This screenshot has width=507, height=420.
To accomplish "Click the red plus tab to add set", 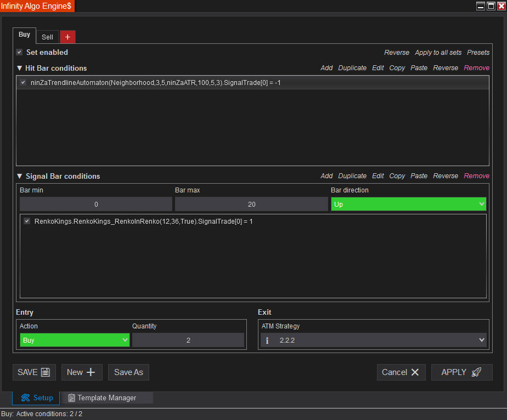I will click(67, 37).
